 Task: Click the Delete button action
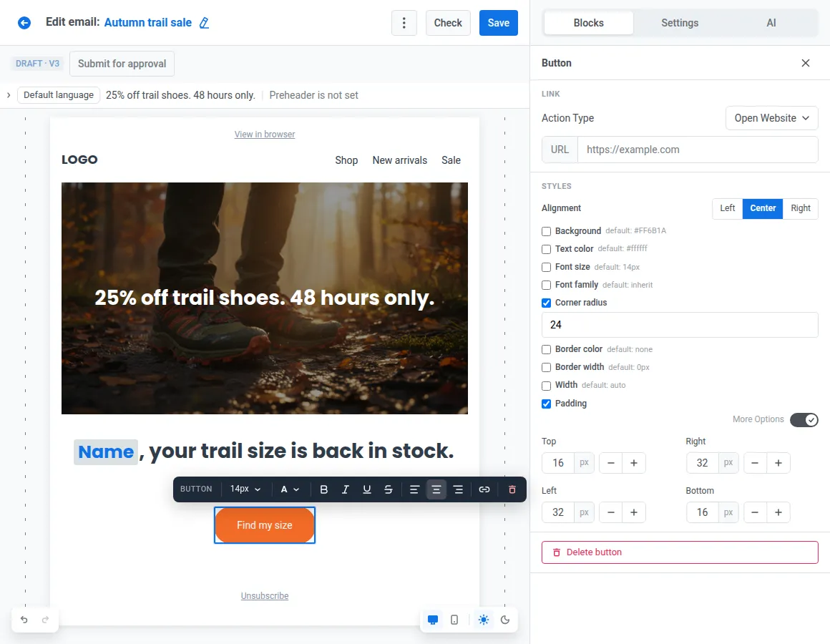coord(680,552)
